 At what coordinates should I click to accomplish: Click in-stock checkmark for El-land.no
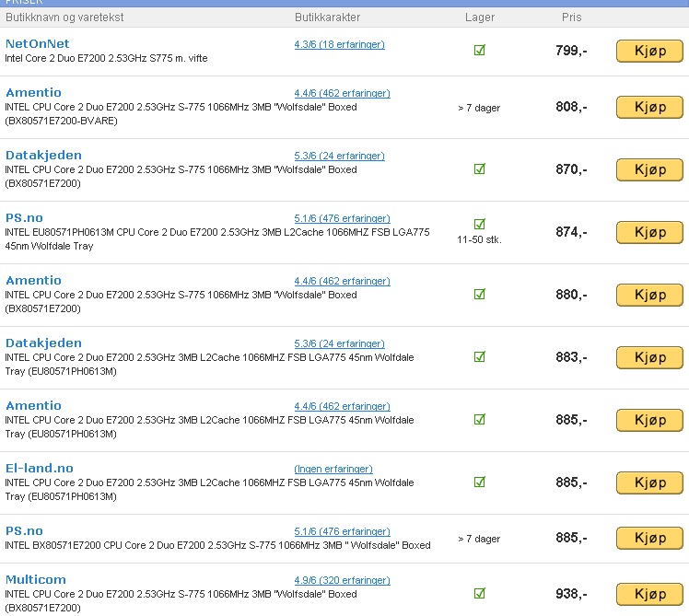tap(479, 482)
